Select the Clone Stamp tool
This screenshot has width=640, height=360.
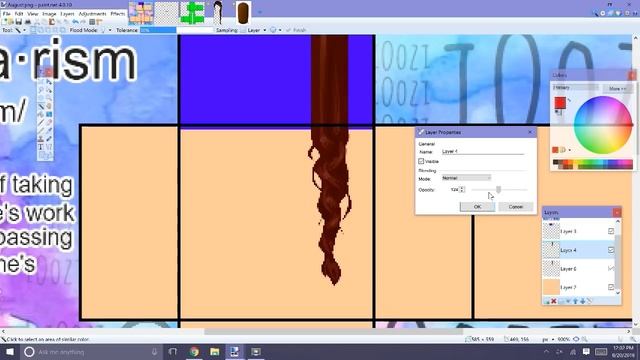coord(40,139)
